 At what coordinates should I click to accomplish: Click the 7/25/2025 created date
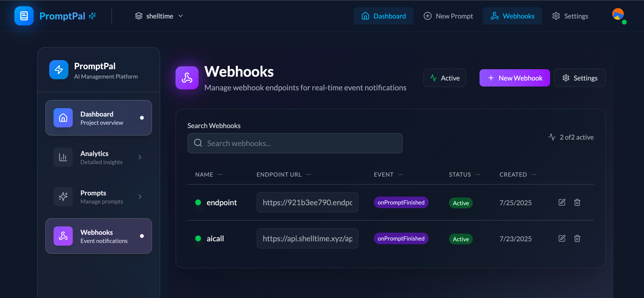[516, 203]
